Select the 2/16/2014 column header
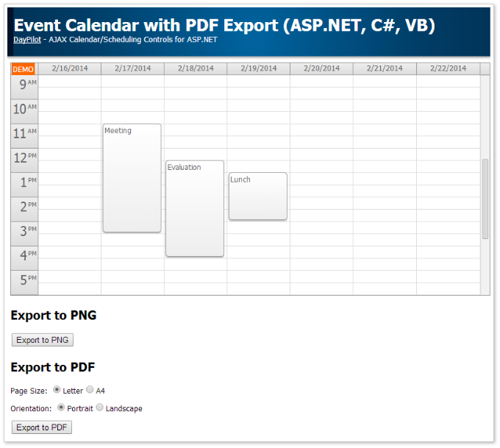This screenshot has width=500, height=448. 70,68
